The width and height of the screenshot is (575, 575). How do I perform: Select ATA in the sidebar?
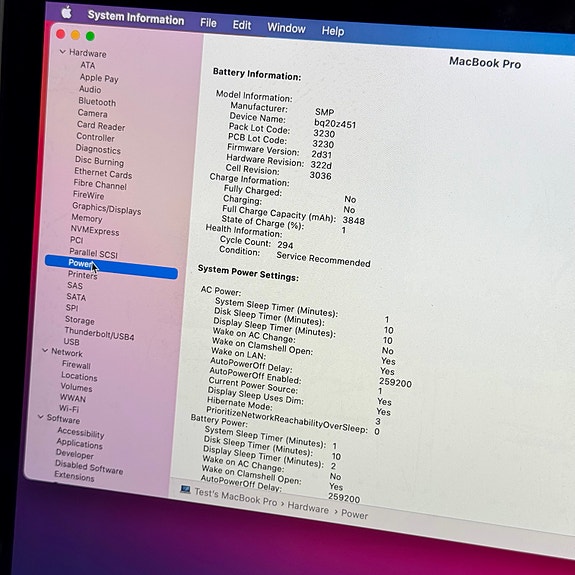tap(88, 65)
